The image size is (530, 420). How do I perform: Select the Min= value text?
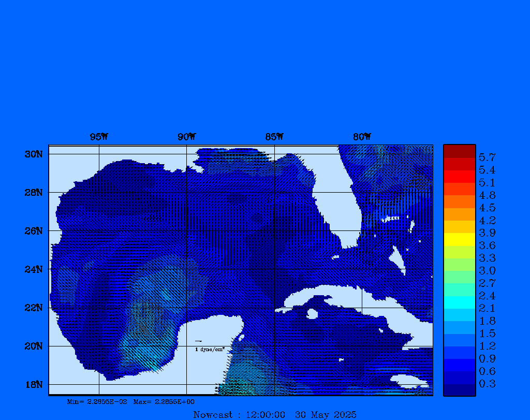(97, 401)
